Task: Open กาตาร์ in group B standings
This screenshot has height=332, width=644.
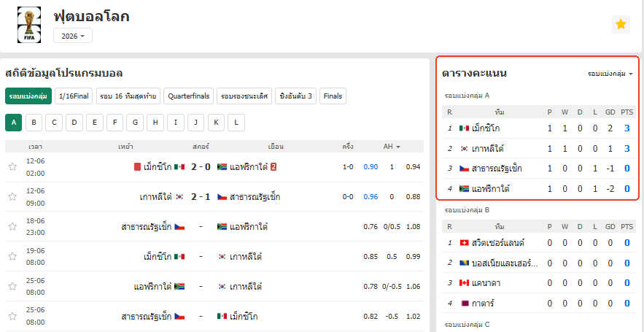Action: click(x=483, y=304)
